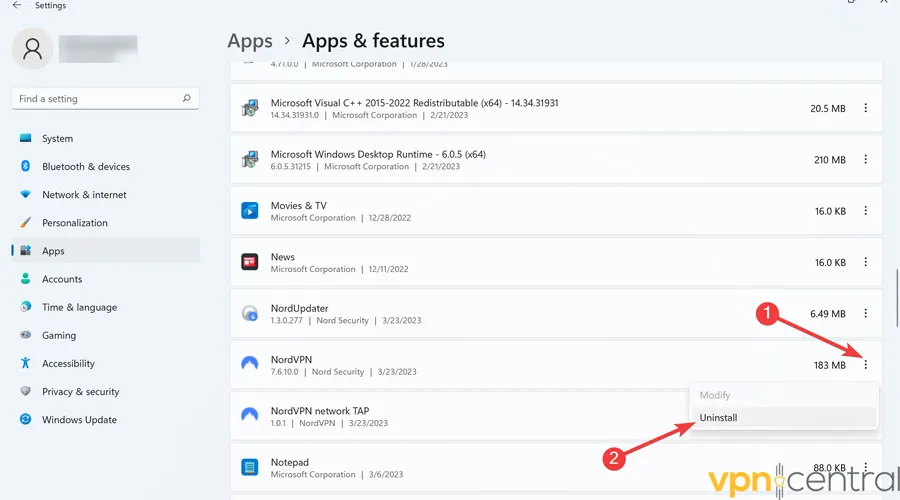Click the 6.49 MB size value

coord(828,314)
